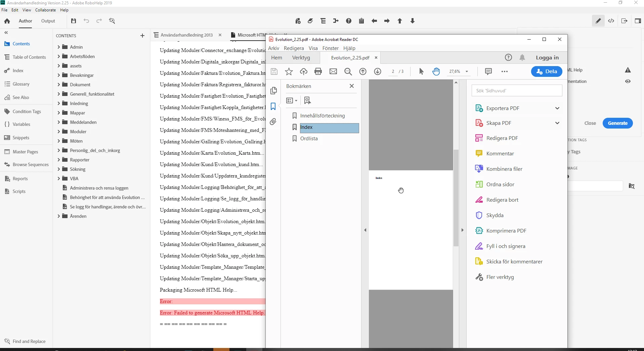
Task: Click the down arrow toolbar icon in RoboHelp
Action: (413, 21)
